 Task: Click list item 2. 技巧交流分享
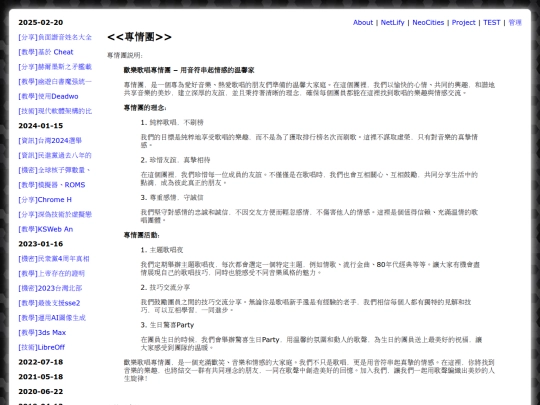(165, 287)
